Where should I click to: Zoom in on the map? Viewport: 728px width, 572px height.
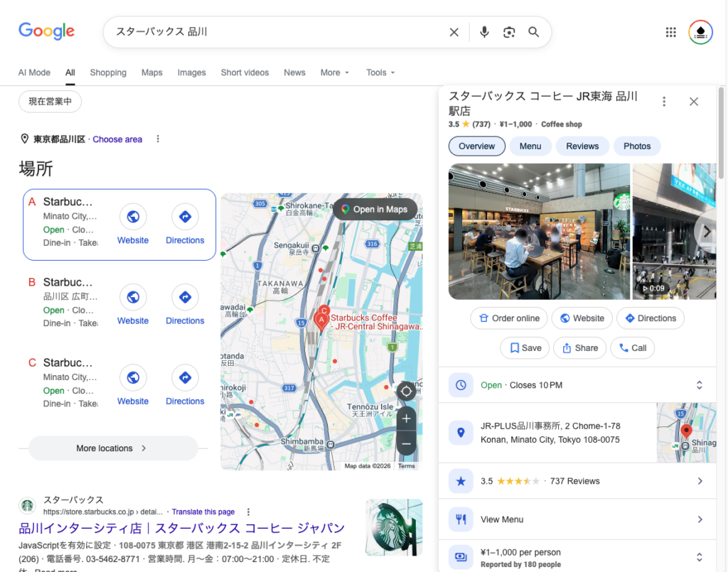click(406, 419)
